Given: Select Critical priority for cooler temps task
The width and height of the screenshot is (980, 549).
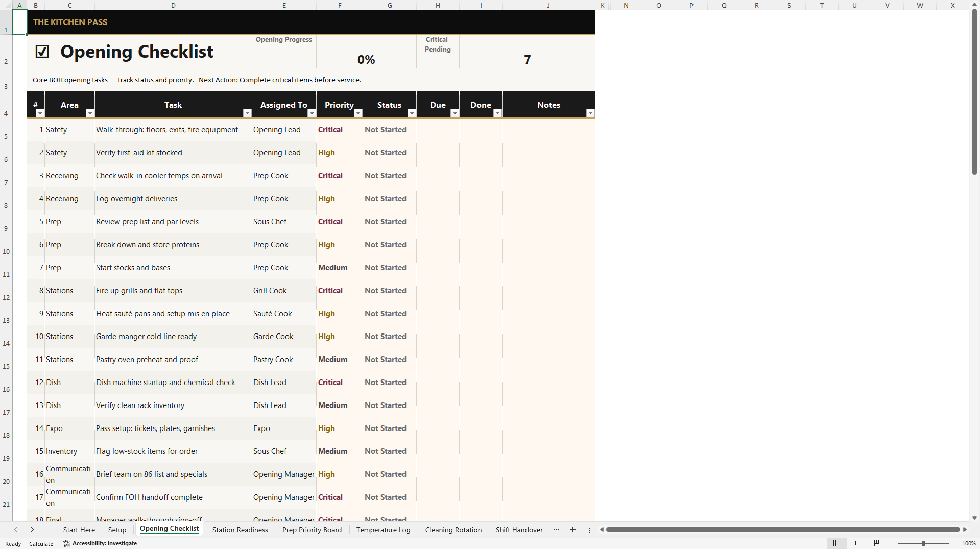Looking at the screenshot, I should (x=340, y=176).
